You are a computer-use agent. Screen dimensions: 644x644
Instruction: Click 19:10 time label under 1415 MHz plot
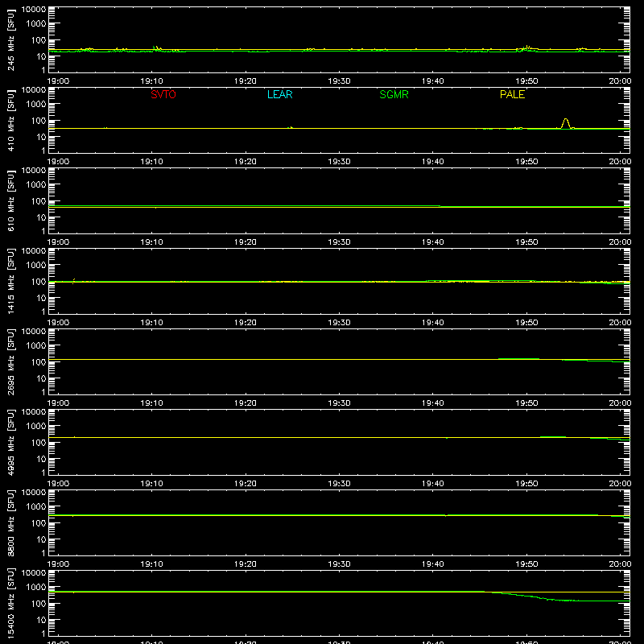tap(151, 323)
